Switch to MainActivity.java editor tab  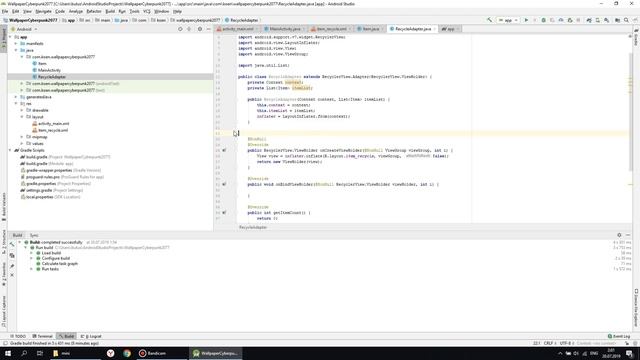click(x=284, y=29)
